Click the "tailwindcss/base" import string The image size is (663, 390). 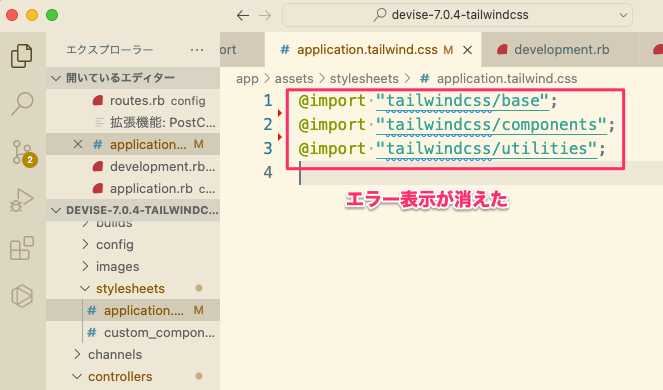(462, 101)
